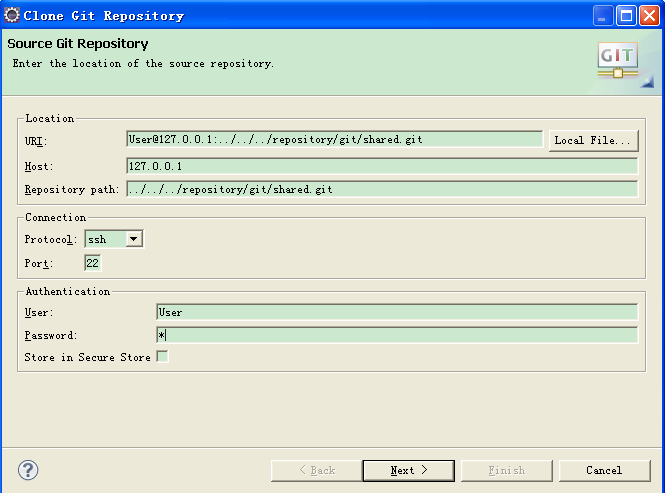Screen dimensions: 669x493
Task: Expand the Protocol dropdown showing ssh
Action: click(x=133, y=239)
